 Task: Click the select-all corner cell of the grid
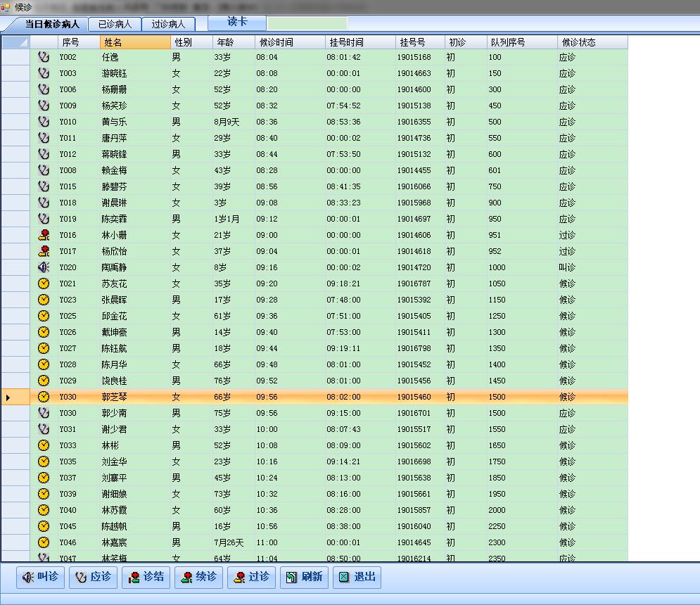[x=15, y=42]
